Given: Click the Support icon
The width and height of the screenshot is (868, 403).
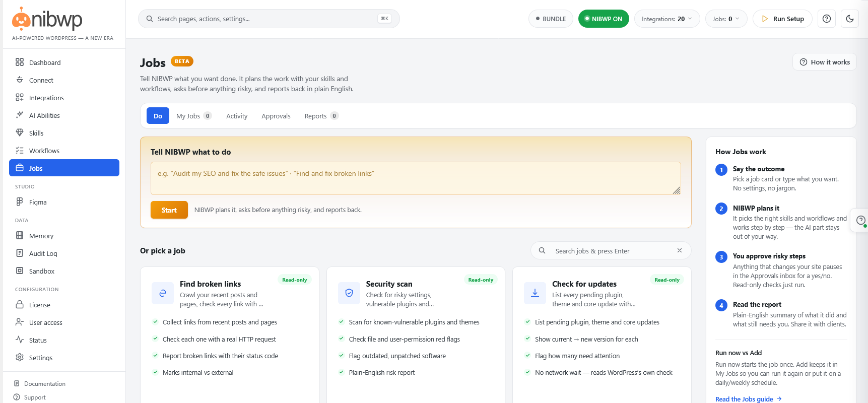Looking at the screenshot, I should click(17, 397).
